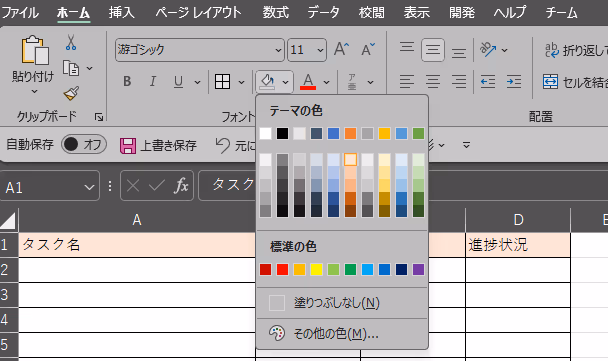Screen dimensions: 608x361
Task: Click the 上書き保存 save button
Action: (x=158, y=145)
